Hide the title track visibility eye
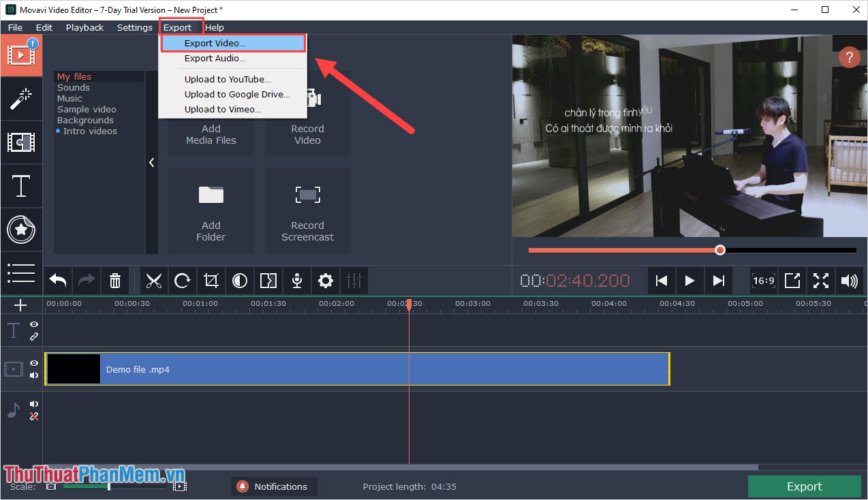Screen dimensions: 868x500 [x=33, y=325]
